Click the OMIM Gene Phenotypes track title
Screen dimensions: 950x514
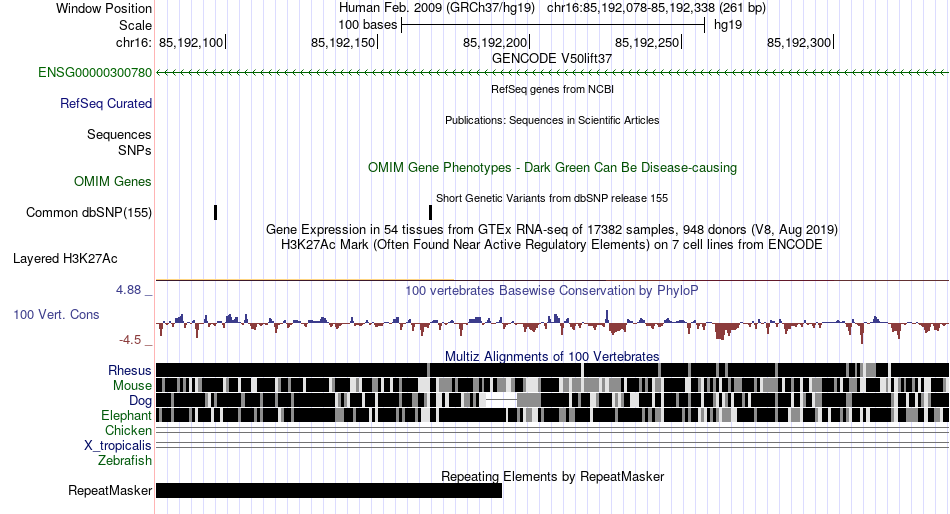coord(552,167)
